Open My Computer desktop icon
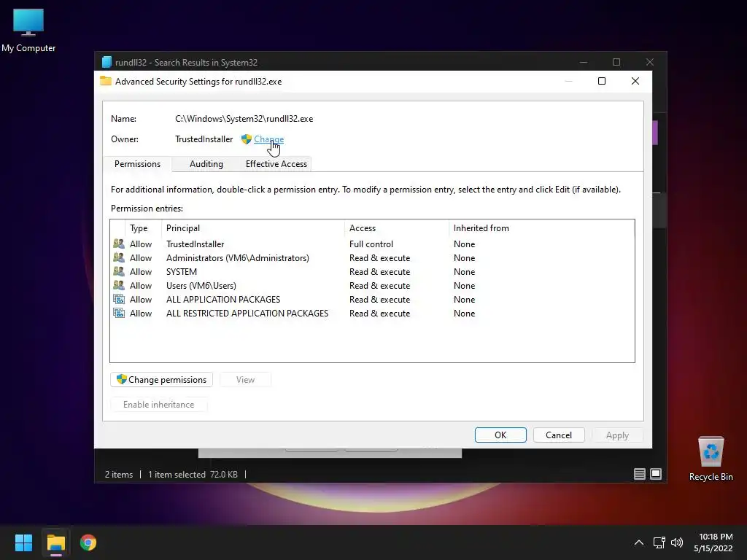Viewport: 747px width, 560px height. (x=28, y=31)
